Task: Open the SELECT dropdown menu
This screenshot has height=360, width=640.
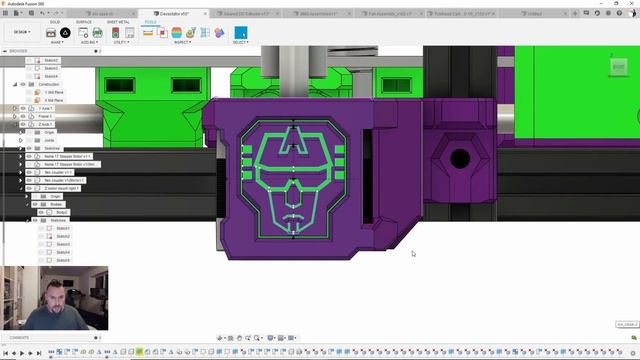Action: (x=241, y=42)
